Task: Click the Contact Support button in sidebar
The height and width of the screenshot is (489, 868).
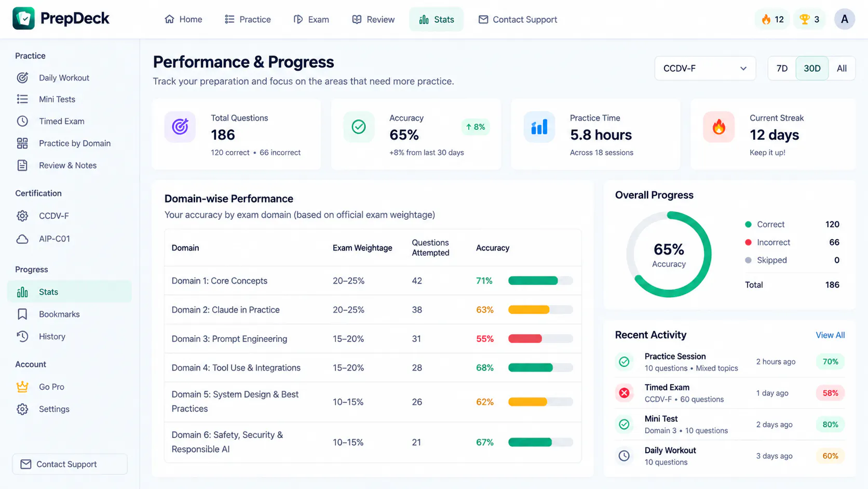Action: tap(70, 464)
